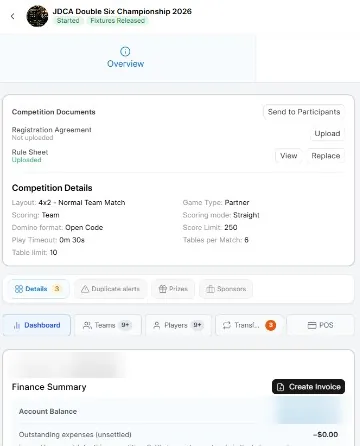Select the 'Not uploaded' status text
This screenshot has width=360, height=446.
(x=32, y=138)
